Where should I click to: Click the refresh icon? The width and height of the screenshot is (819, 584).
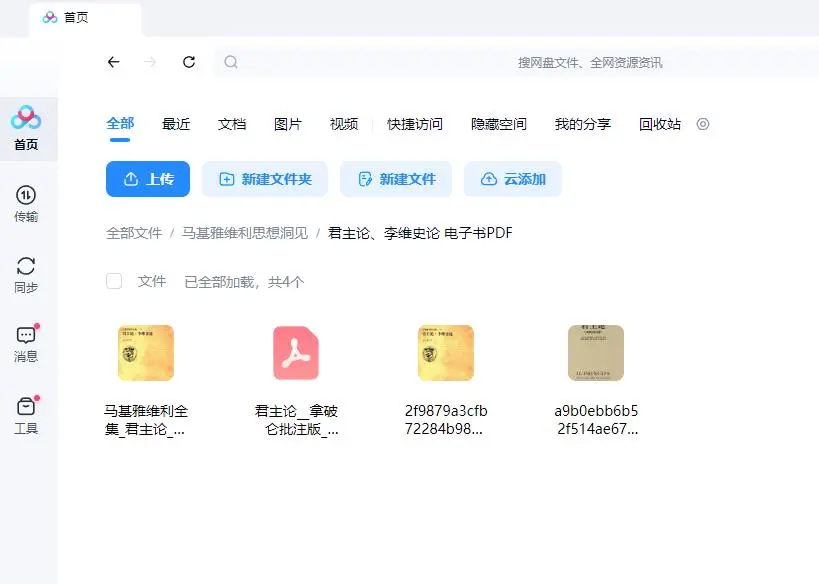click(189, 62)
